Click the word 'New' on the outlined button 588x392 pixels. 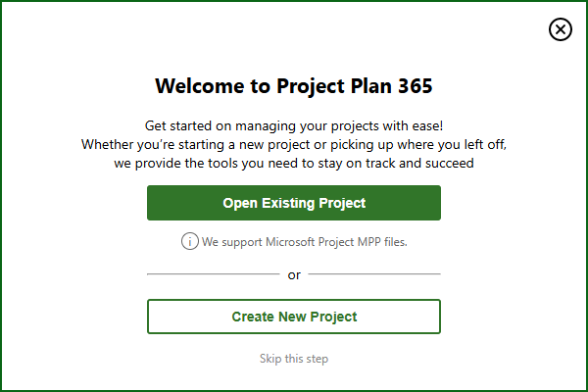[x=292, y=317]
